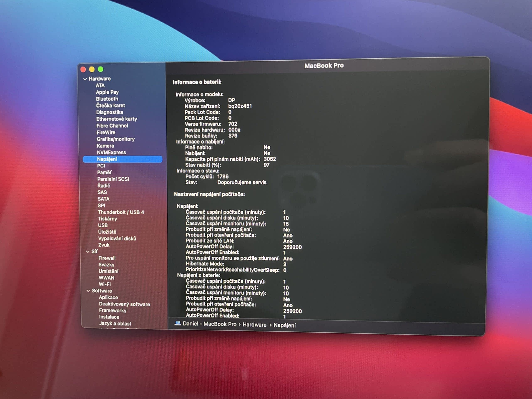Click the yellow minimize window button
This screenshot has width=532, height=399.
click(92, 69)
